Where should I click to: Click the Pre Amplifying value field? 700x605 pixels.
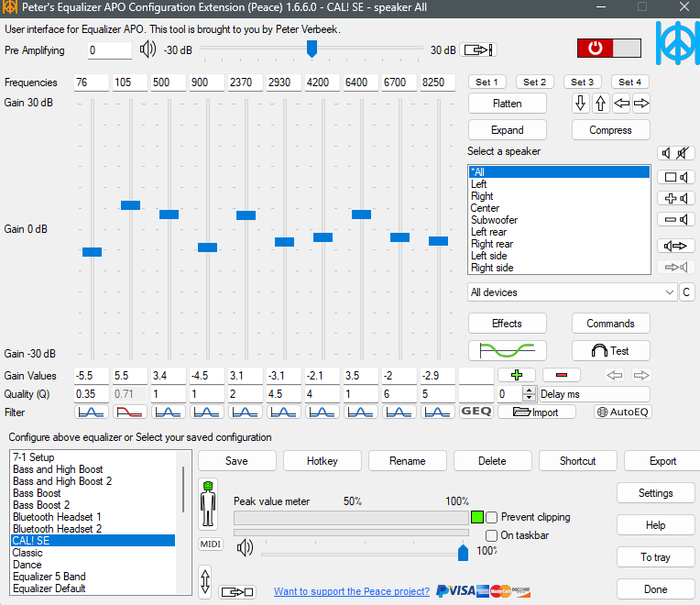coord(109,50)
